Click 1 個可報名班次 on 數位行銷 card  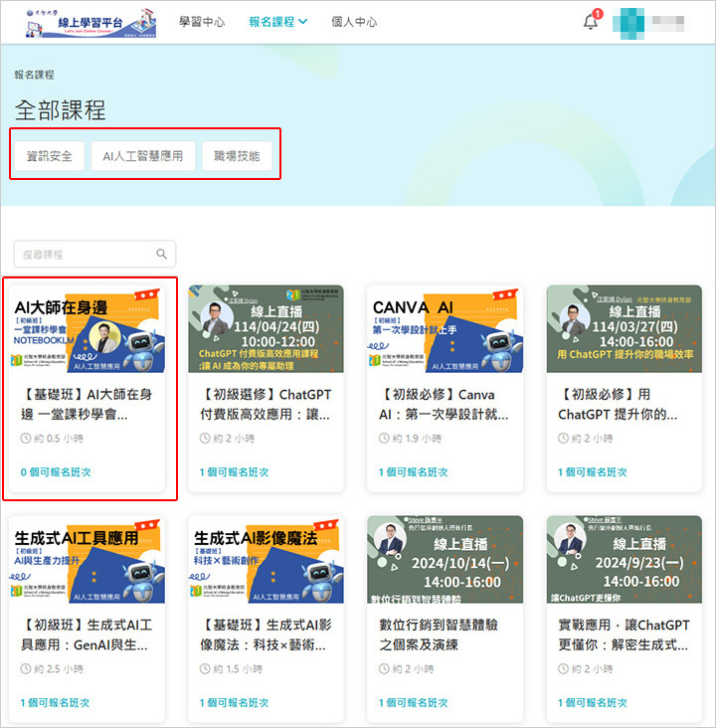[414, 703]
